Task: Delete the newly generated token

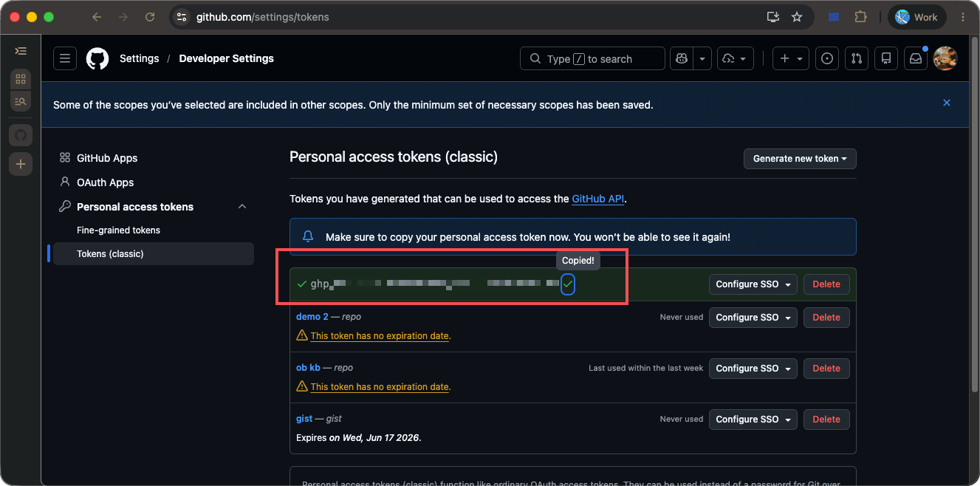Action: pyautogui.click(x=826, y=284)
